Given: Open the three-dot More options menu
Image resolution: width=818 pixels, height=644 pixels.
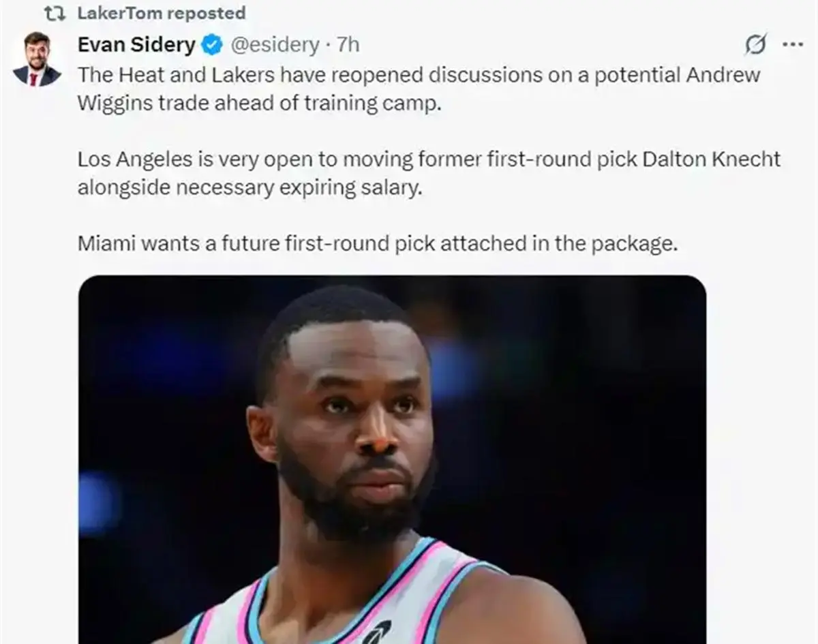Looking at the screenshot, I should (793, 45).
